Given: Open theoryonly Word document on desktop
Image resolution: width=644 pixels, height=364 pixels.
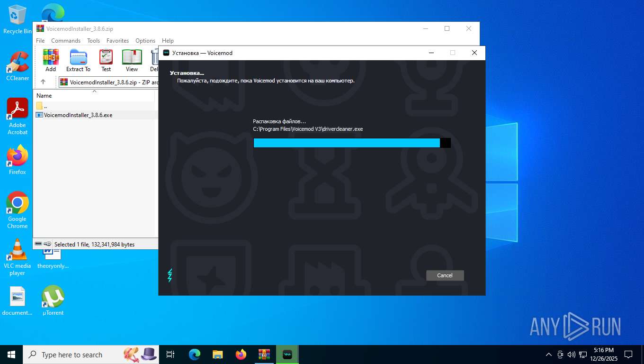Looking at the screenshot, I should 53,258.
